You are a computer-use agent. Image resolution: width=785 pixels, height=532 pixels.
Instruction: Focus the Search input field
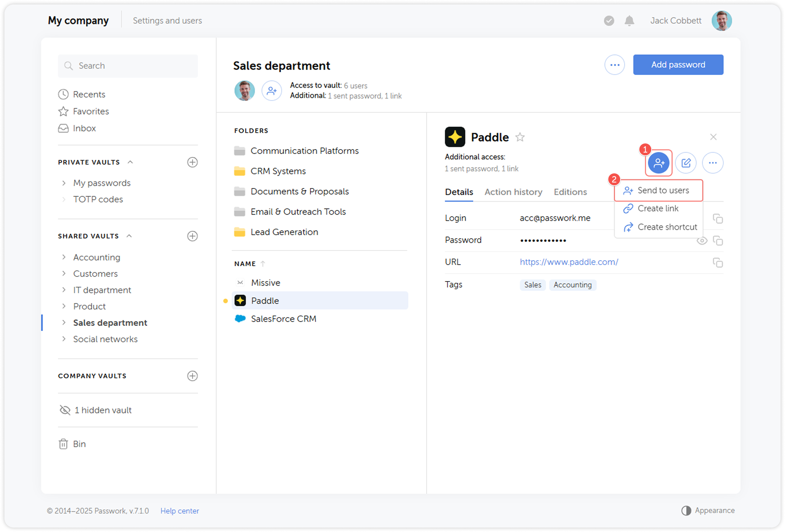tap(128, 66)
